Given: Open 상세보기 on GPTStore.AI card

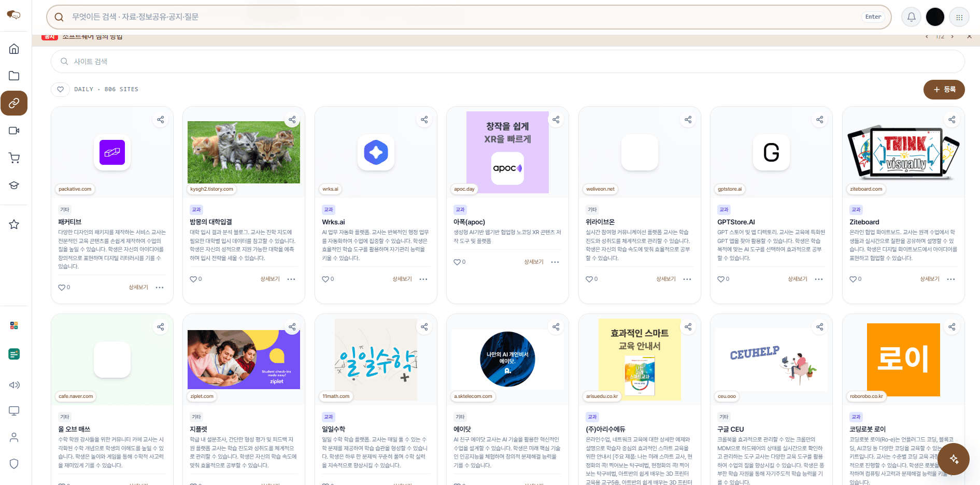Looking at the screenshot, I should 798,279.
